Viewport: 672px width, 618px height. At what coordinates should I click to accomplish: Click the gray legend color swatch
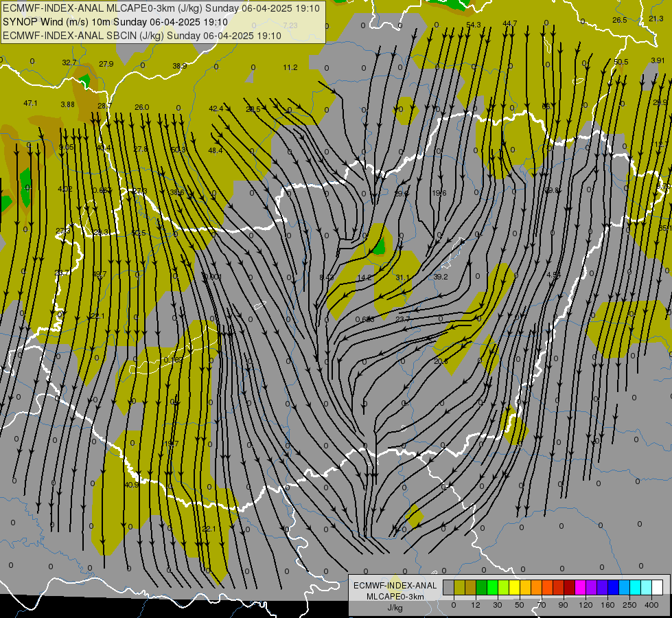tap(449, 587)
